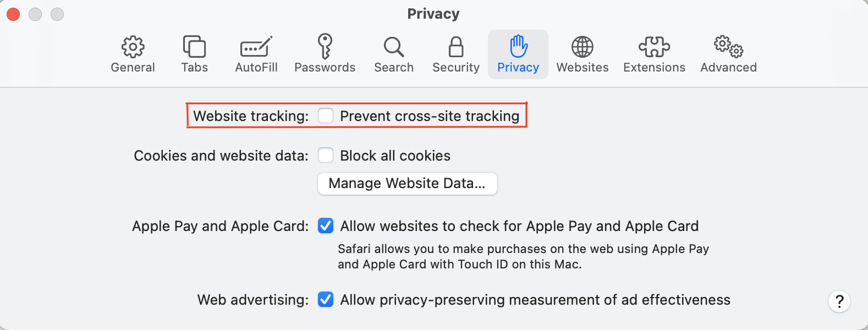Disable privacy-preserving ad measurement checkbox
Viewport: 868px width, 330px height.
coord(326,299)
